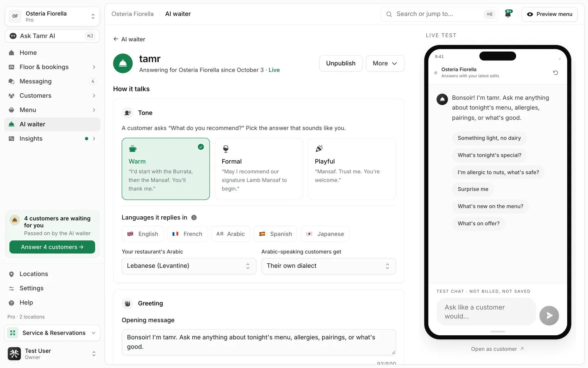588x368 pixels.
Task: Open the Service & Reservations dropdown
Action: [x=52, y=333]
